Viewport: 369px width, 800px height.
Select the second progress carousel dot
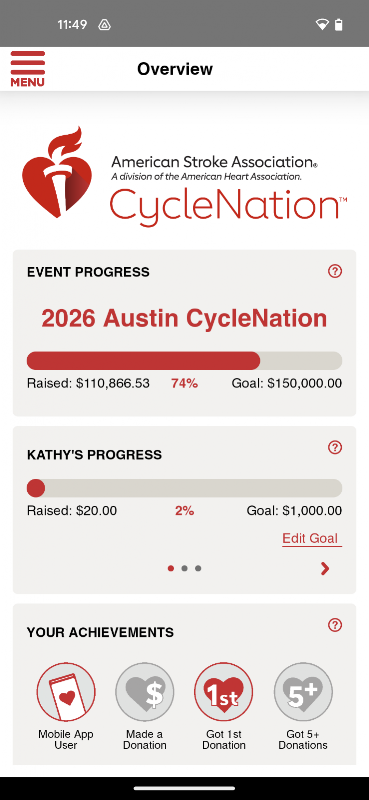tap(184, 568)
